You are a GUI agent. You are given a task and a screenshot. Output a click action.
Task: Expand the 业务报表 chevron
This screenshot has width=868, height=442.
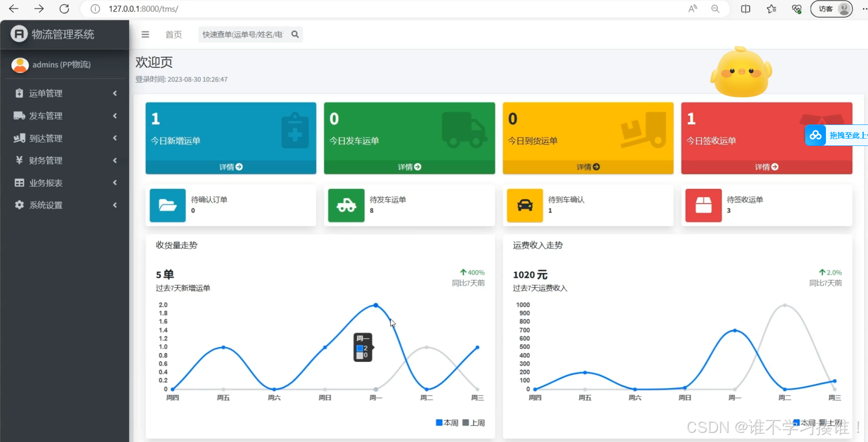pyautogui.click(x=115, y=183)
